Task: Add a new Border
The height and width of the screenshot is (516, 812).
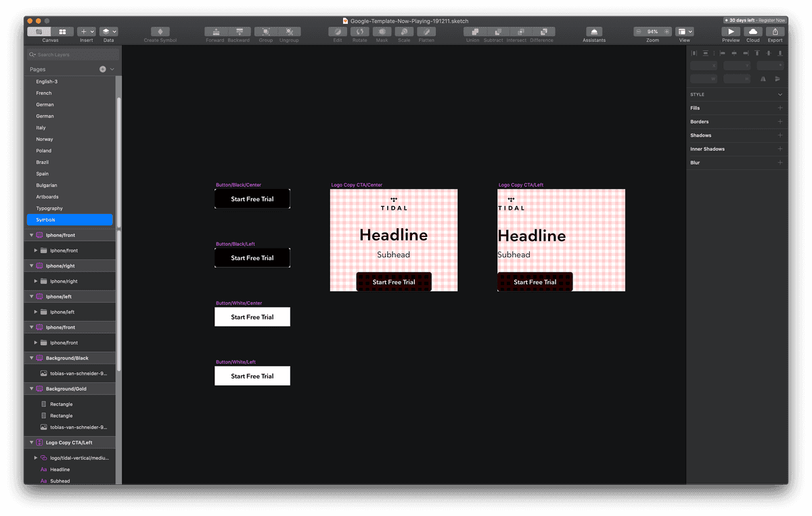Action: coord(780,122)
